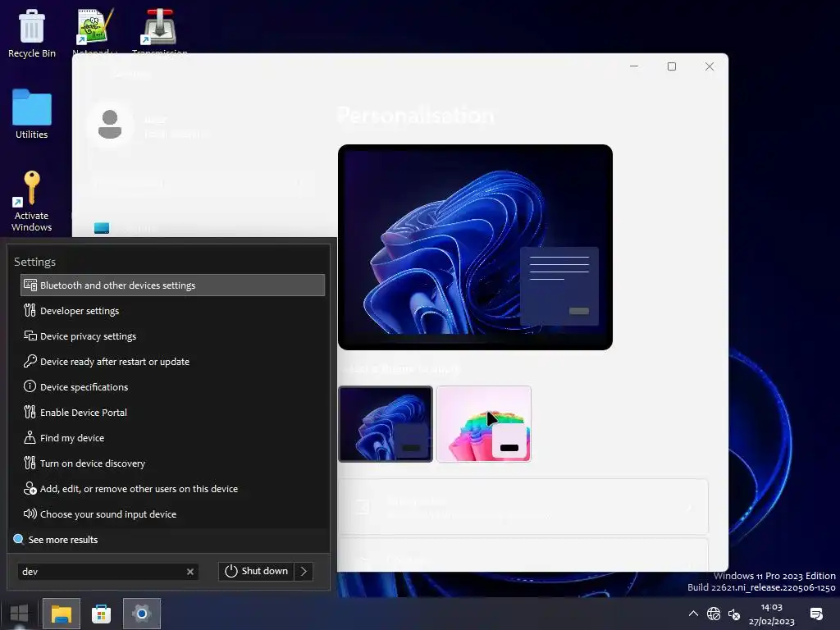
Task: Open File Explorer from the taskbar
Action: [x=62, y=614]
